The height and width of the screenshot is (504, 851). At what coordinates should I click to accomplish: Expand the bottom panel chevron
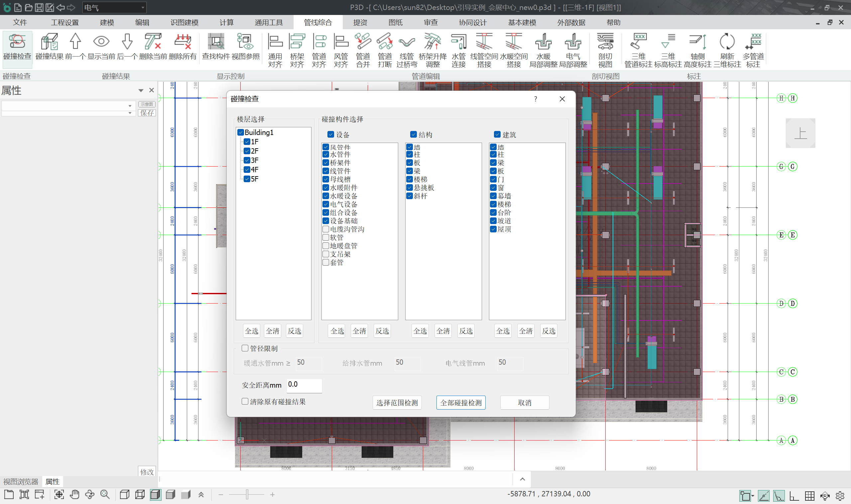[522, 479]
